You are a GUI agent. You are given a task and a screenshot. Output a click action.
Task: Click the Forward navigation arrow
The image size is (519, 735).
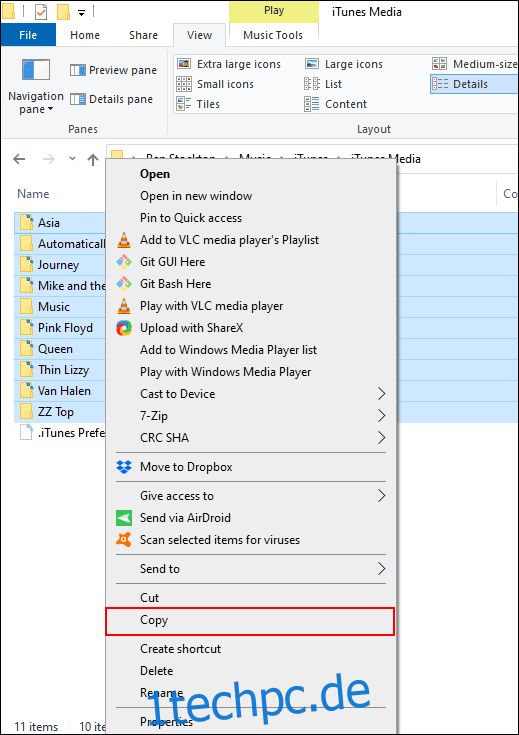(49, 159)
